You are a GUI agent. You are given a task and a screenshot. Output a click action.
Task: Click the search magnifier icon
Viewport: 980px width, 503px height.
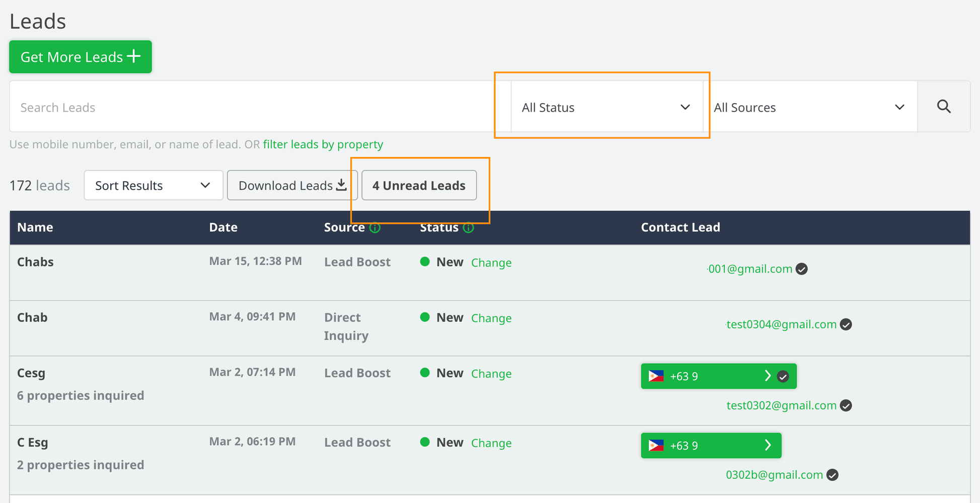[x=944, y=107]
